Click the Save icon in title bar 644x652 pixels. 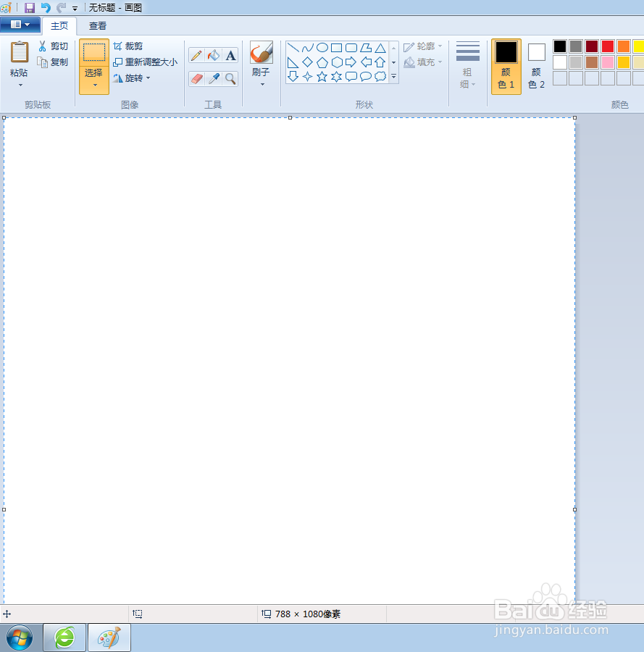(30, 7)
